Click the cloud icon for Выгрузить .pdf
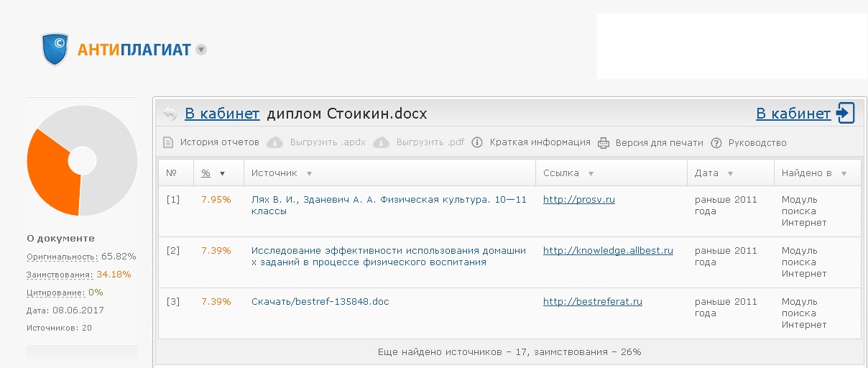The image size is (868, 368). (382, 142)
